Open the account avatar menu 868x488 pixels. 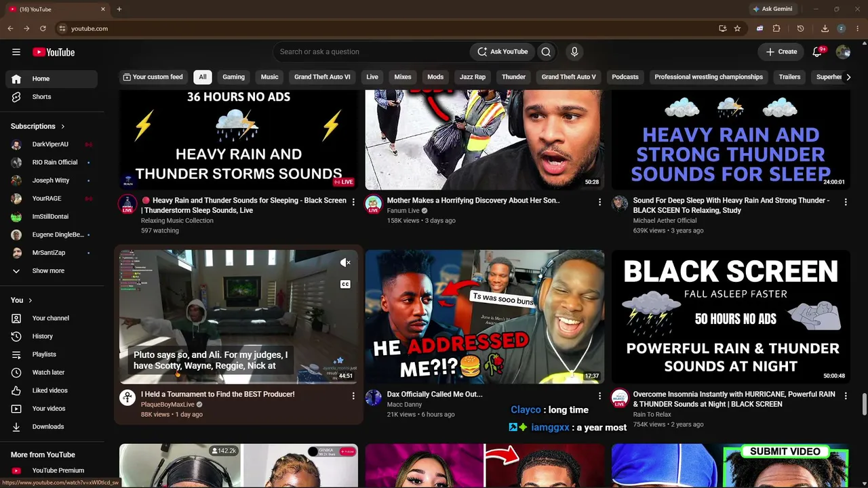tap(843, 52)
